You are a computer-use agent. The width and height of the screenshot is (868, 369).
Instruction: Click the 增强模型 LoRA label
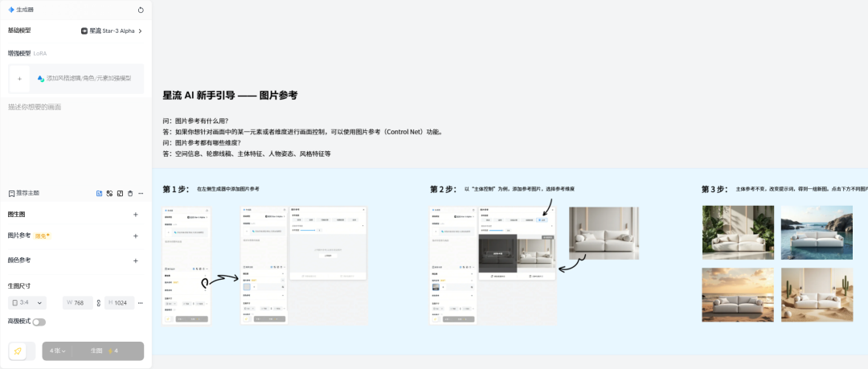pyautogui.click(x=27, y=54)
